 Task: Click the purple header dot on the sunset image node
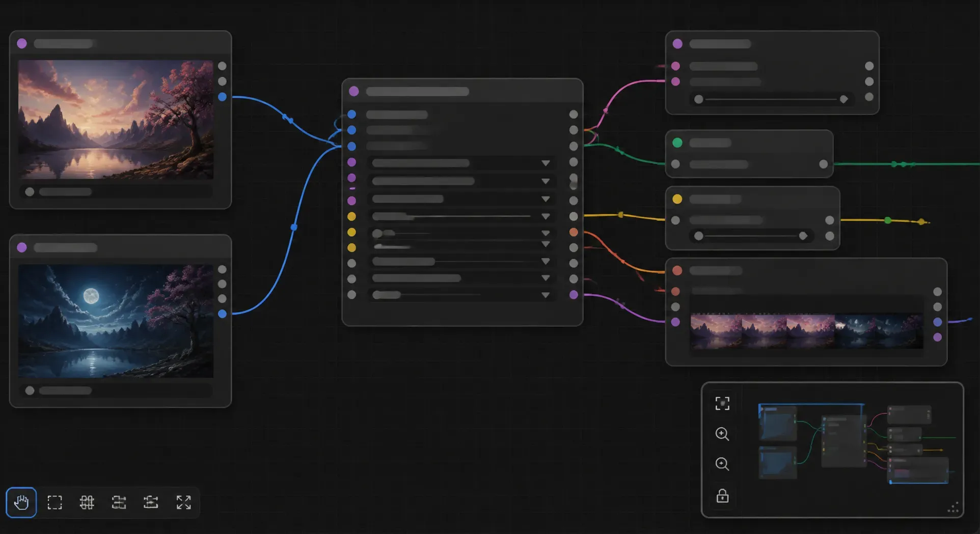coord(22,43)
